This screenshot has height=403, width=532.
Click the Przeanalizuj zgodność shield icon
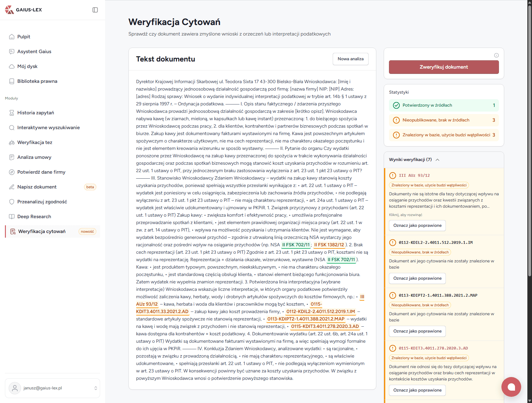coord(12,202)
